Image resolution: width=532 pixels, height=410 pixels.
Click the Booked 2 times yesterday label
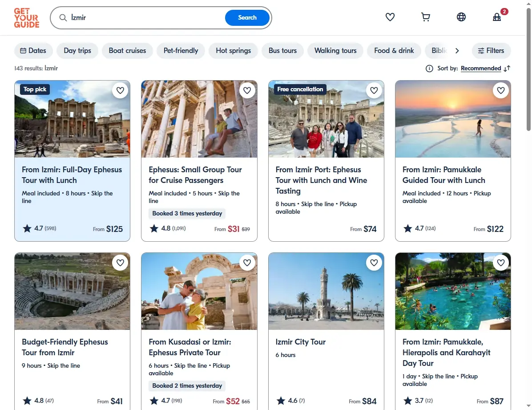click(x=187, y=386)
